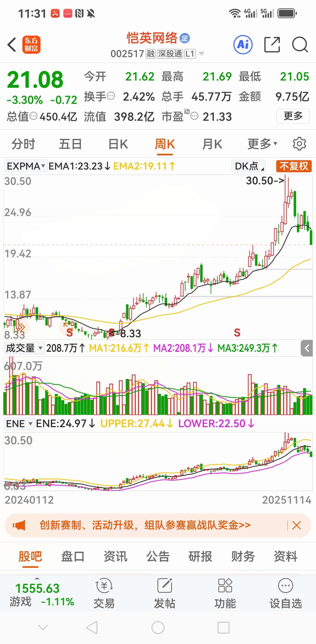
Task: Expand the stock code dropdown triangle
Action: tap(201, 54)
